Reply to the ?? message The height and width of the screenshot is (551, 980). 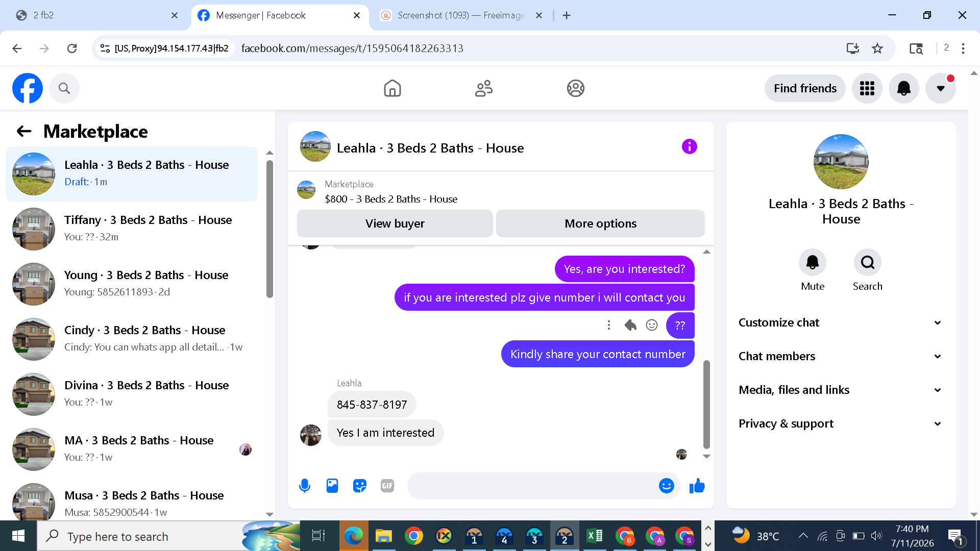[630, 325]
